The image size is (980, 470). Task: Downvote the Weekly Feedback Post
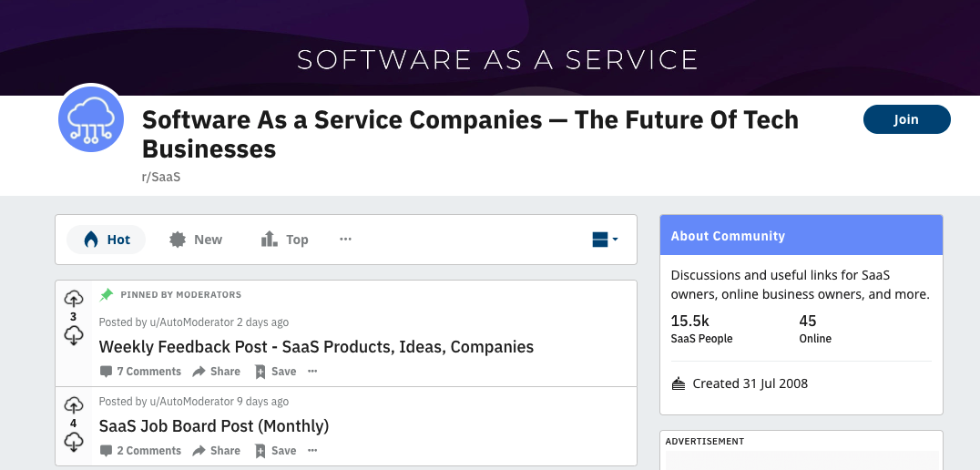[74, 335]
